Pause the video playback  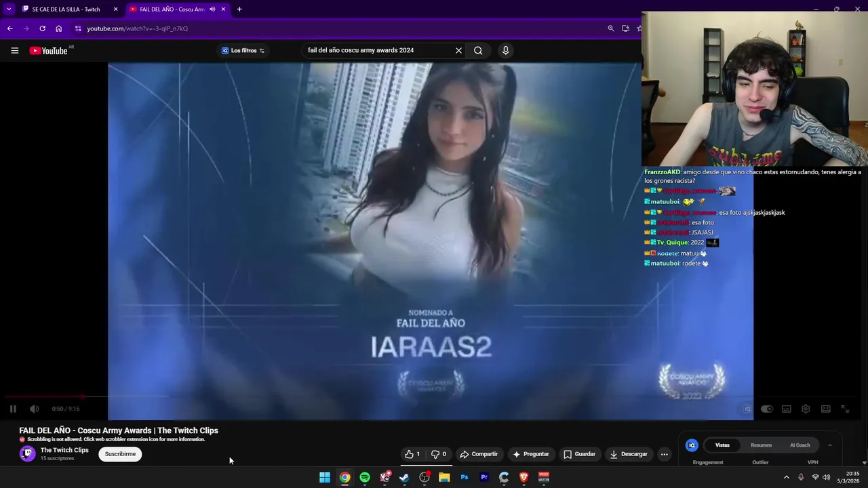(x=12, y=409)
